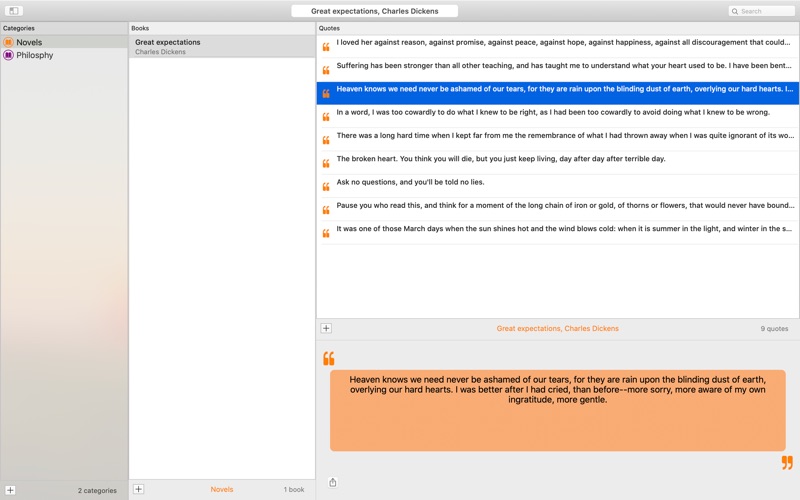Viewport: 800px width, 500px height.
Task: Select quote 'Ask no questions'
Action: [x=410, y=182]
